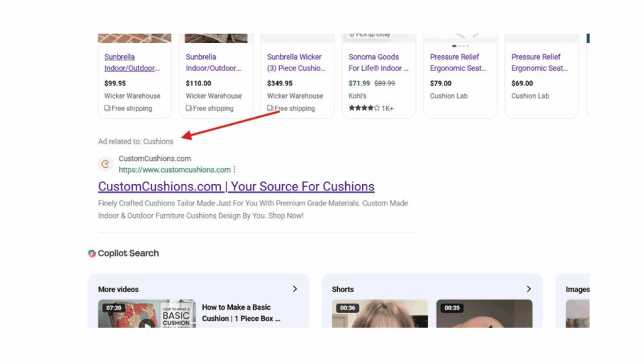This screenshot has height=362, width=644.
Task: Click the https://www.customcushions.com URL
Action: click(x=175, y=170)
